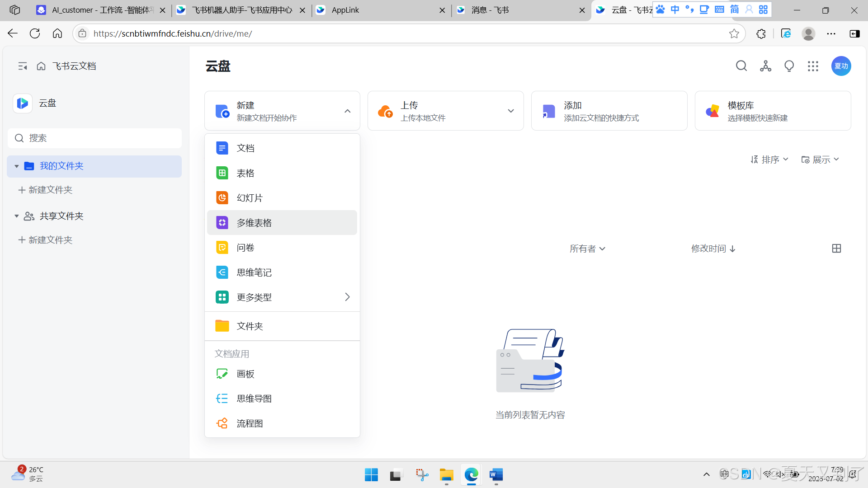868x488 pixels.
Task: Click the 搜索 search field in sidebar
Action: [x=95, y=138]
